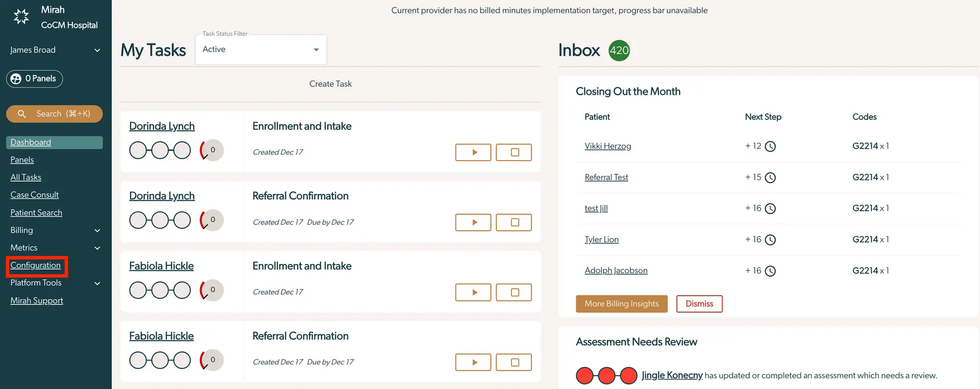This screenshot has height=389, width=980.
Task: Expand the Platform Tools sidebar section
Action: pyautogui.click(x=55, y=283)
